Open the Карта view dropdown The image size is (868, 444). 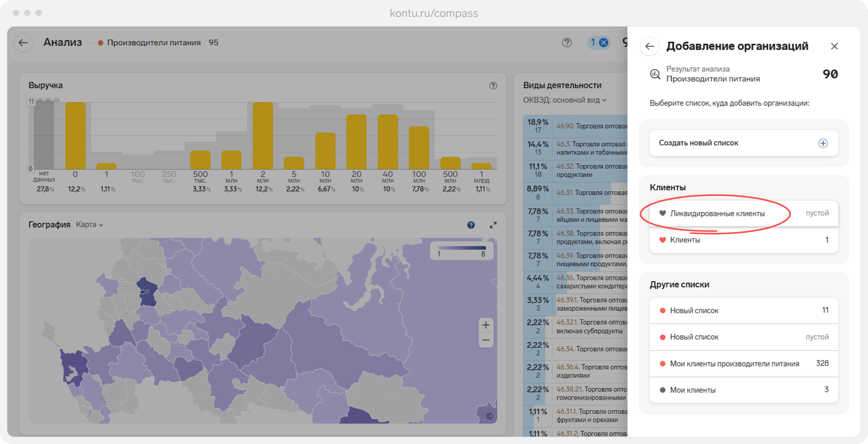pyautogui.click(x=90, y=225)
